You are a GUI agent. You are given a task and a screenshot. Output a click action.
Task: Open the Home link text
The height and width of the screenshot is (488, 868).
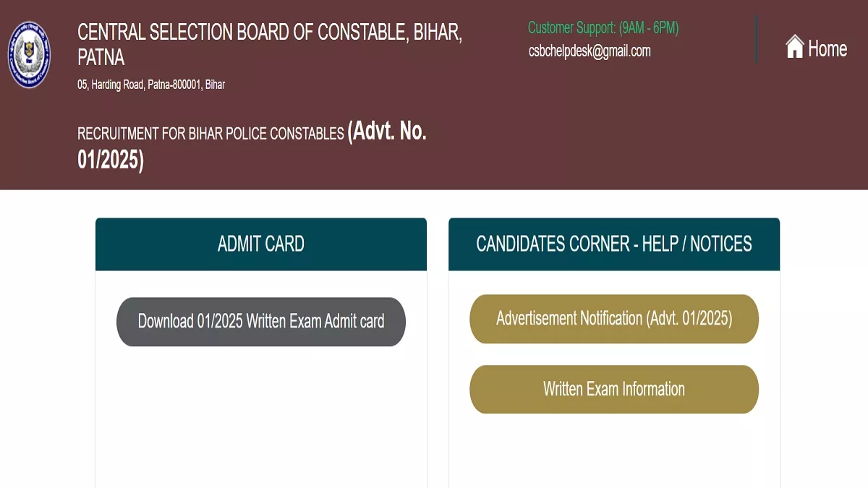[827, 48]
